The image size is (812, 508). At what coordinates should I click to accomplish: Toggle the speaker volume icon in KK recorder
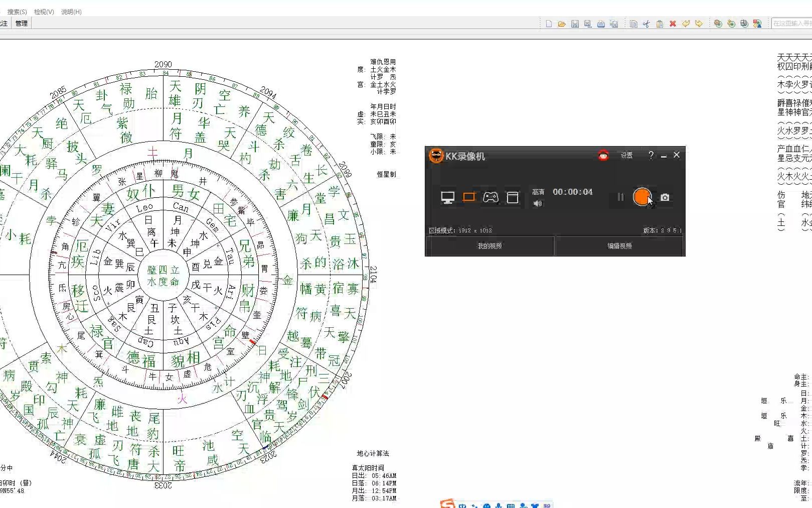click(x=538, y=203)
